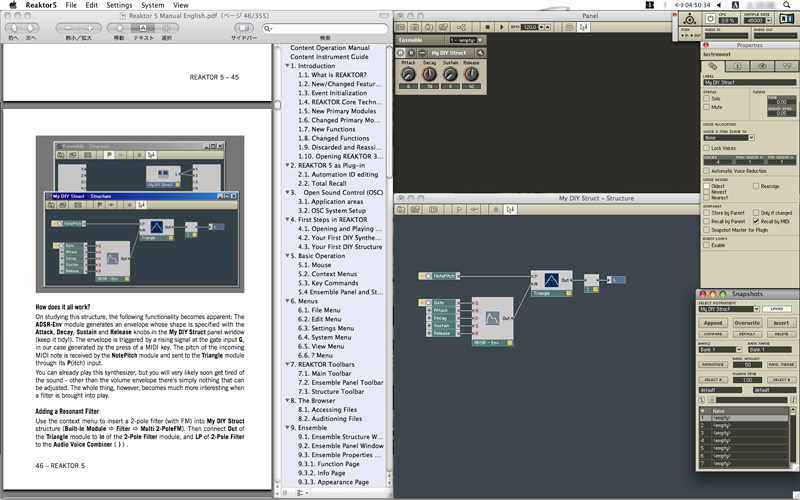Open Ensemble snapshot dropdown in Panel
This screenshot has width=800, height=500.
pyautogui.click(x=466, y=40)
